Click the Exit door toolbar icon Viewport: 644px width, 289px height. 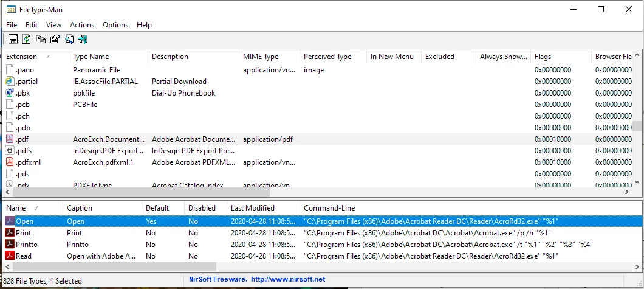pyautogui.click(x=83, y=39)
